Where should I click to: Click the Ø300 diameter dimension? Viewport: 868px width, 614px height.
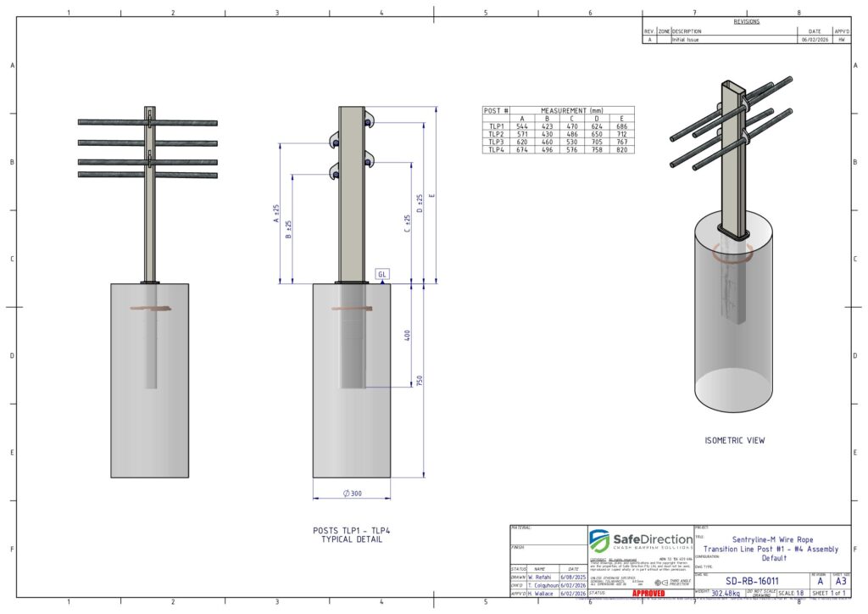coord(352,494)
